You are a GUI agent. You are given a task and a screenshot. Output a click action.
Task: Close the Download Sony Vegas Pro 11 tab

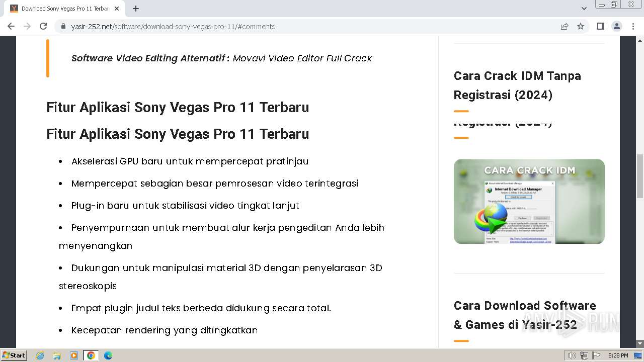point(117,9)
